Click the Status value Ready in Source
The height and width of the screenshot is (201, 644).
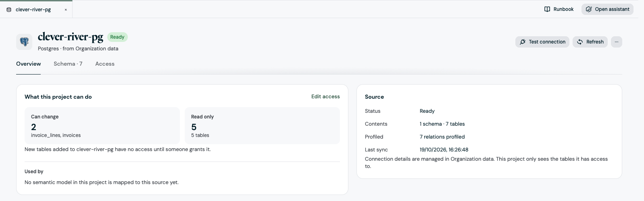(x=427, y=111)
